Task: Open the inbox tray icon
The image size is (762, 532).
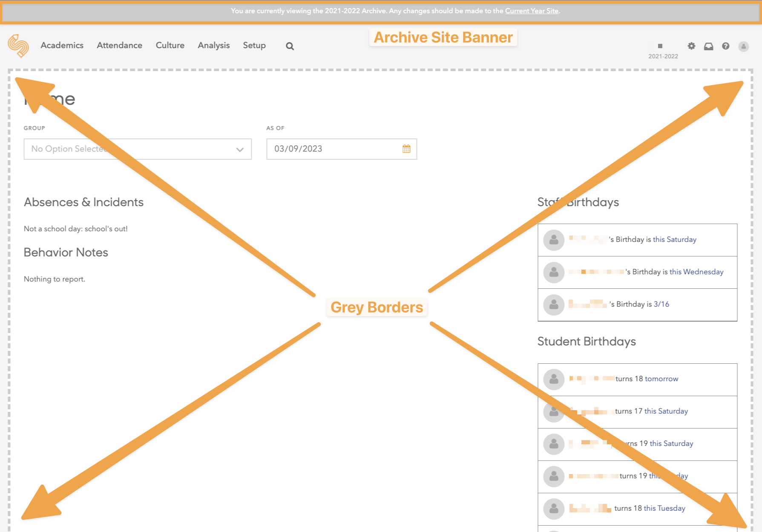Action: tap(708, 46)
